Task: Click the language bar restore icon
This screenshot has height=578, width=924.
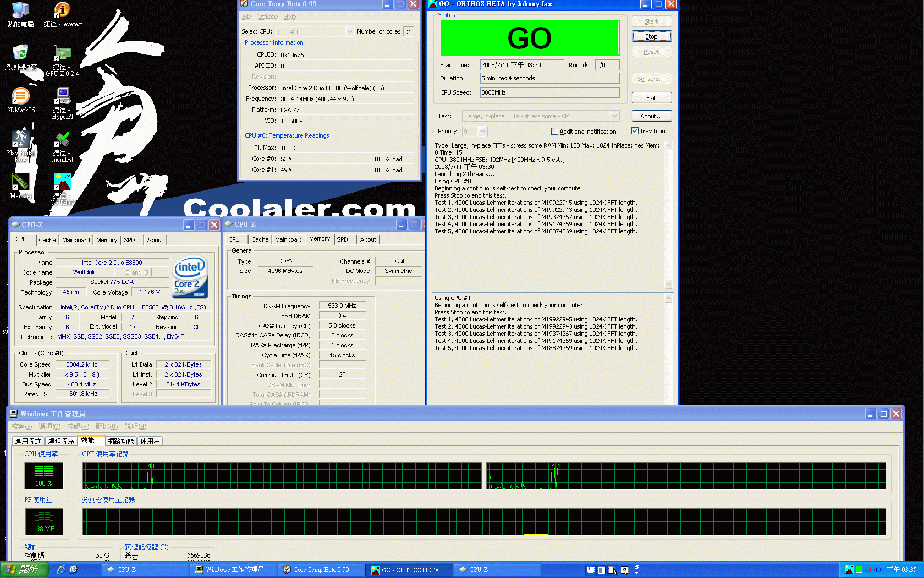Action: [x=637, y=566]
